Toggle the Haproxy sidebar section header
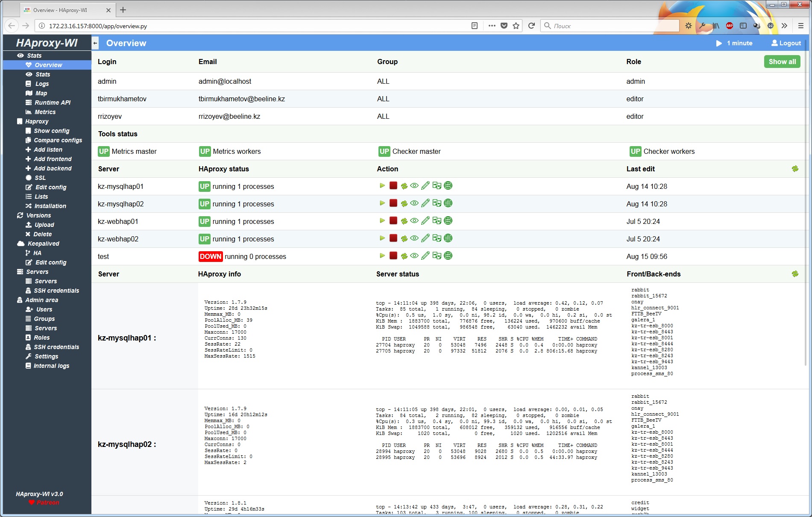Screen dimensions: 812x517 pyautogui.click(x=32, y=121)
